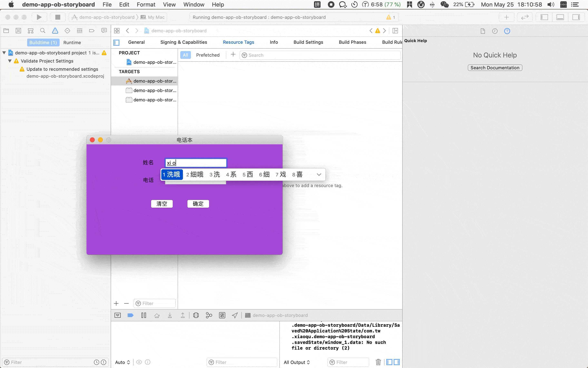
Task: Select the Prefetched filter
Action: pos(208,55)
